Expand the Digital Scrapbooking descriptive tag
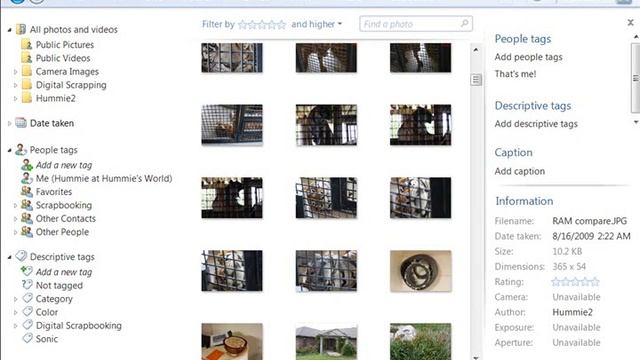This screenshot has height=360, width=640. tap(16, 326)
